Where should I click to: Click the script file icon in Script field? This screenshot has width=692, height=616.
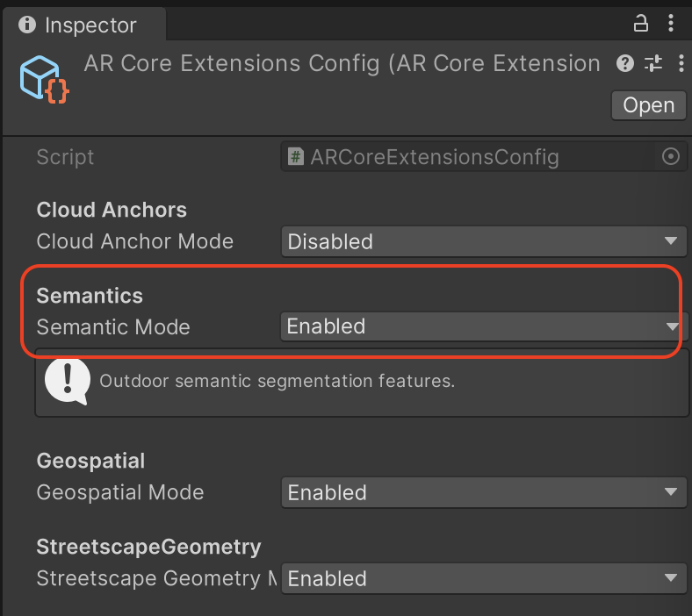click(x=297, y=157)
